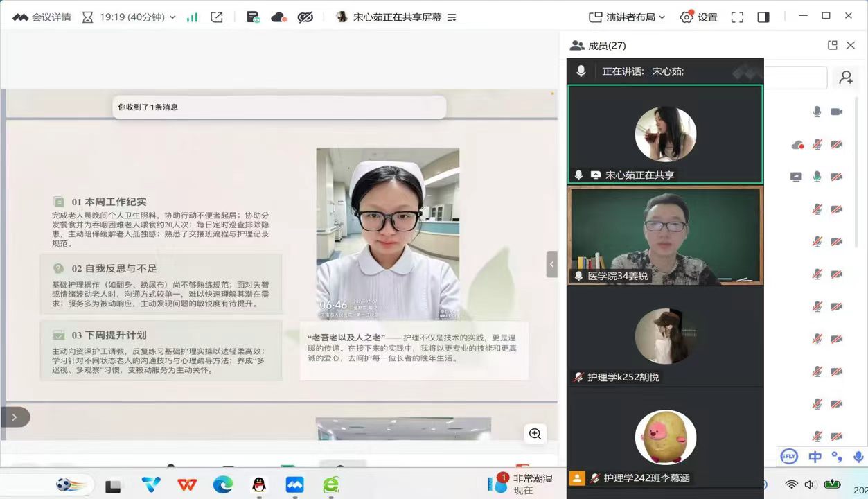The image size is (868, 499).
Task: Select the 医学院34姜锐 video tile
Action: pos(665,235)
